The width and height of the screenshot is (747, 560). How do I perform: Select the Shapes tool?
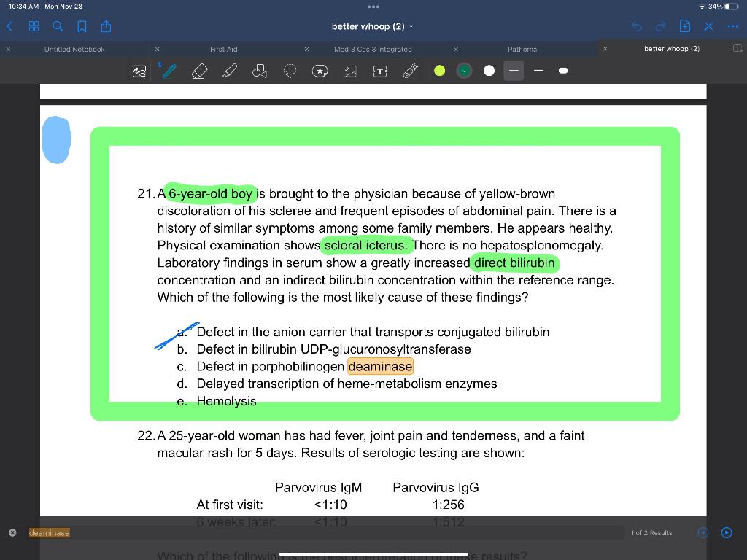[x=260, y=71]
